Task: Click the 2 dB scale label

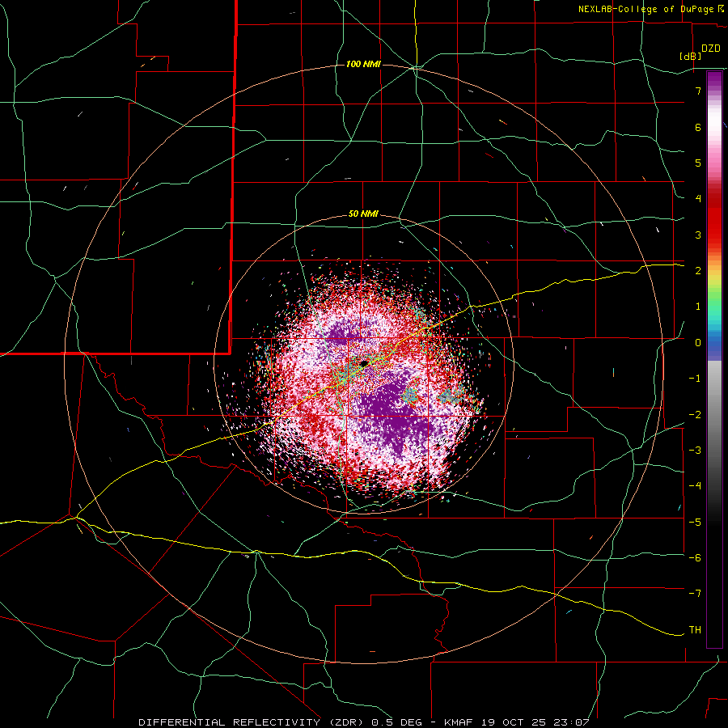Action: coord(698,270)
